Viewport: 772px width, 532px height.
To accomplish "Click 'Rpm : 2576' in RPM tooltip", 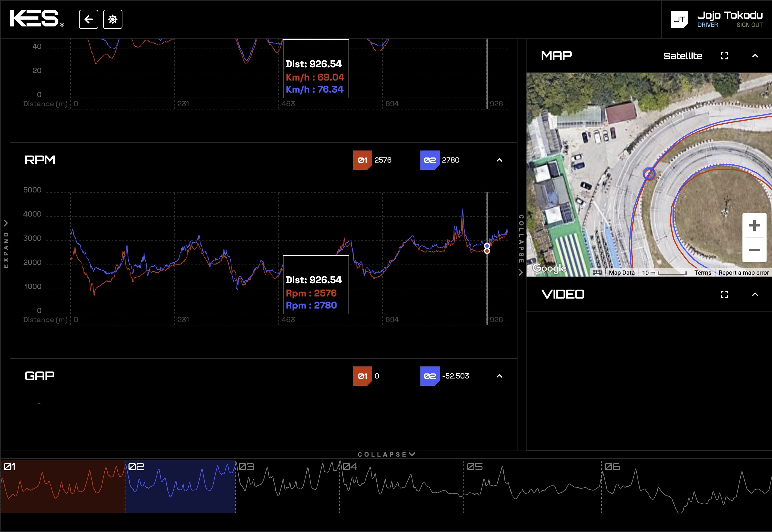I will 311,293.
